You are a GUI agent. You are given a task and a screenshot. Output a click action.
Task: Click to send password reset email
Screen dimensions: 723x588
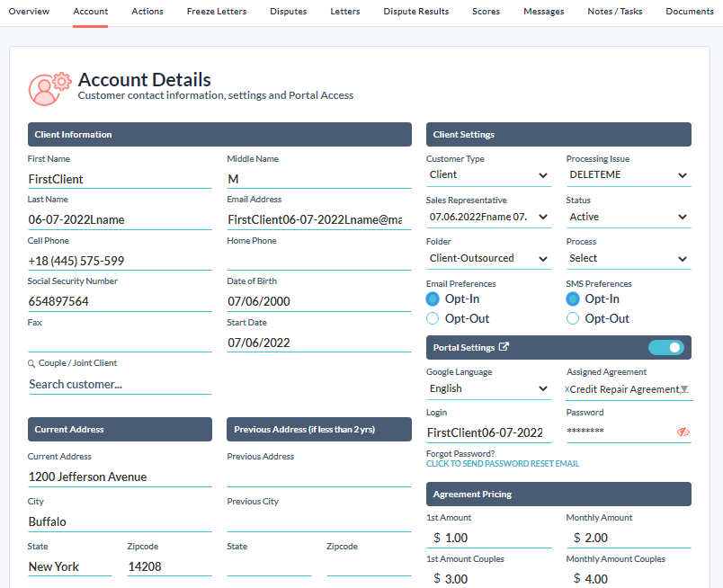(503, 464)
